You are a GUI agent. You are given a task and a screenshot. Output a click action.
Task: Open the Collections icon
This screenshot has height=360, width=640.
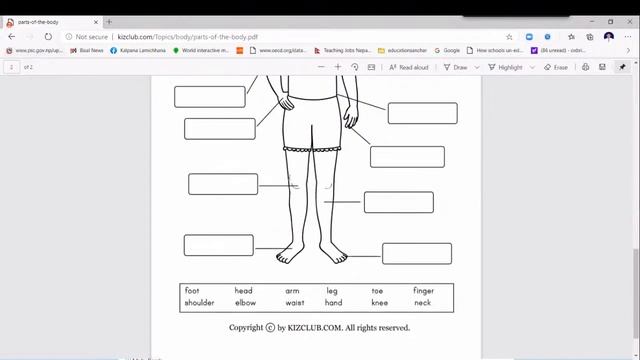click(590, 37)
